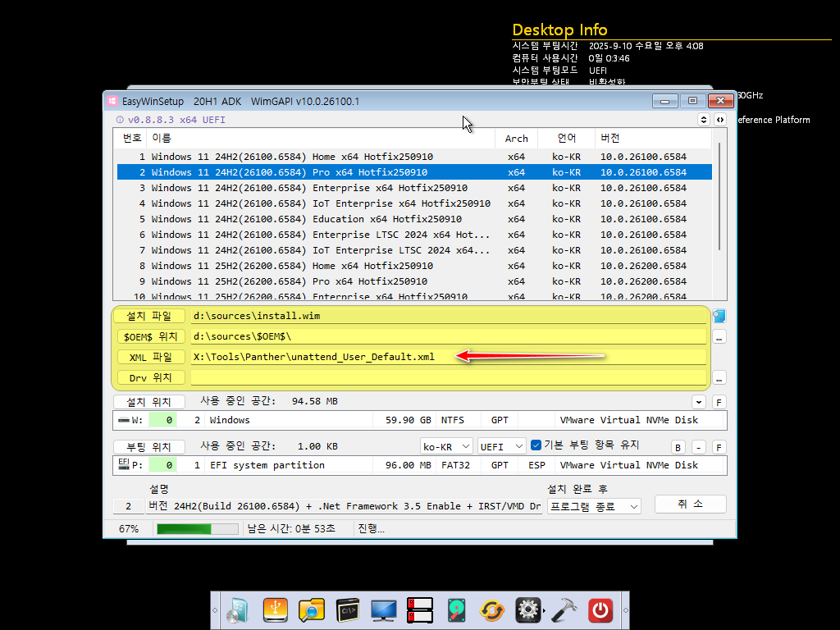Click the F button for install location

click(719, 402)
